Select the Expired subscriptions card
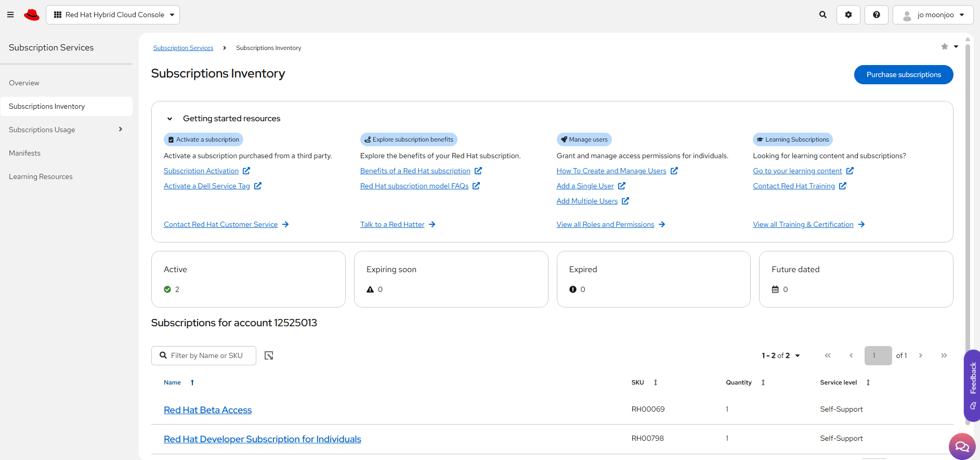The image size is (980, 460). click(654, 279)
